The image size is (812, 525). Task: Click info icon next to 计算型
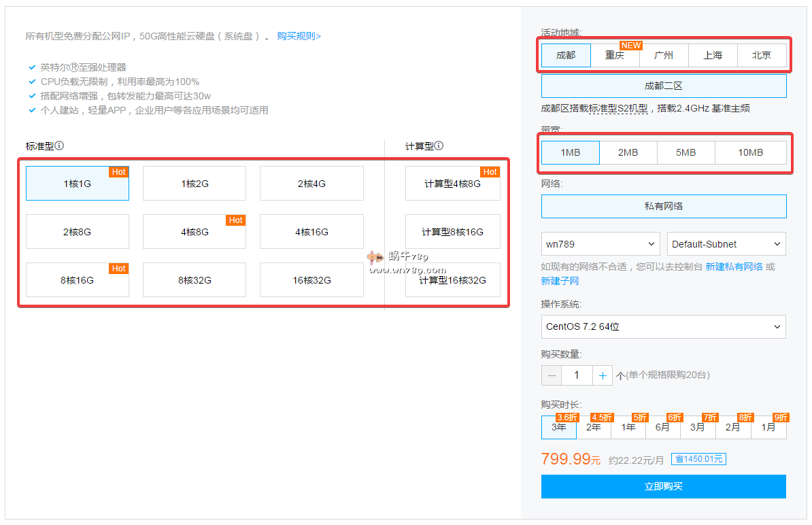click(439, 146)
